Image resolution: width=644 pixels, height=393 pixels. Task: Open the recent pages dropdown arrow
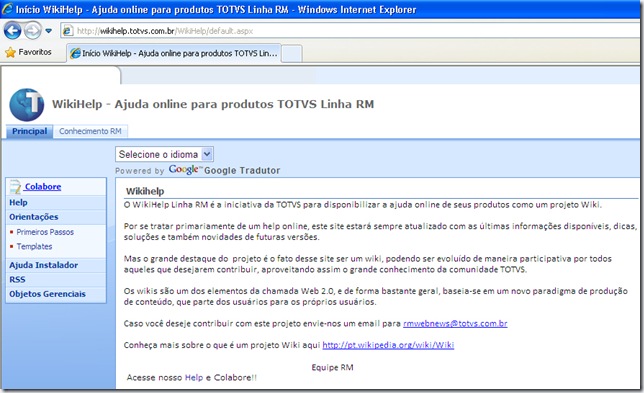coord(48,31)
